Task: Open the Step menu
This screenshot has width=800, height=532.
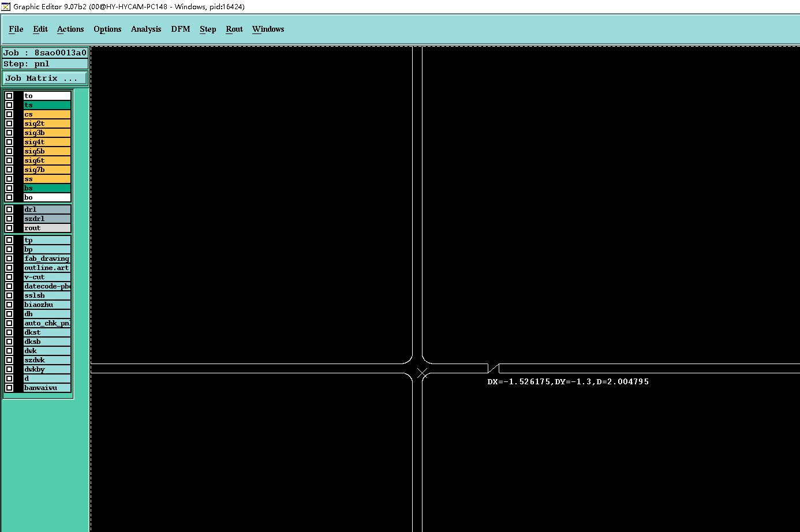Action: click(208, 29)
